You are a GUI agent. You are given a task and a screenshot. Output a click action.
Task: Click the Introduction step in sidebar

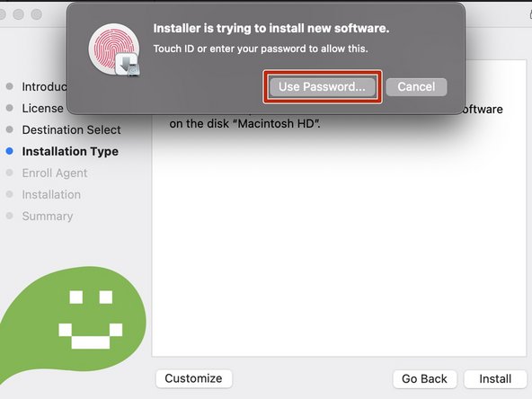click(44, 86)
